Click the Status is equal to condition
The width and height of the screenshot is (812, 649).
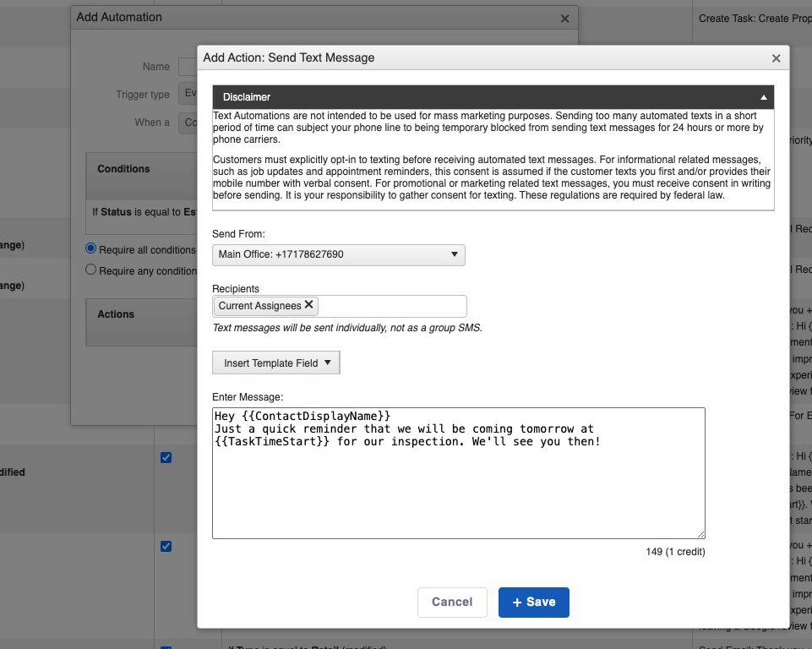(144, 212)
